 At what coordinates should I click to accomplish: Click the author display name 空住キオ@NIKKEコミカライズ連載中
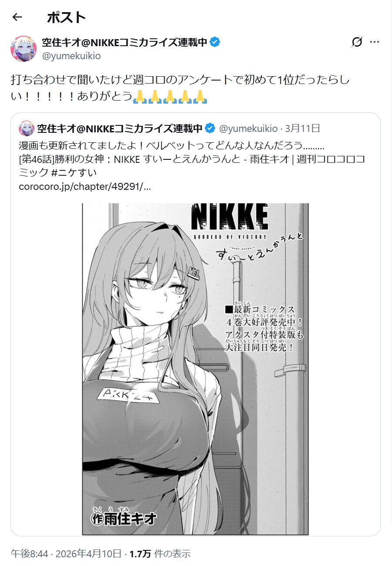(x=125, y=42)
